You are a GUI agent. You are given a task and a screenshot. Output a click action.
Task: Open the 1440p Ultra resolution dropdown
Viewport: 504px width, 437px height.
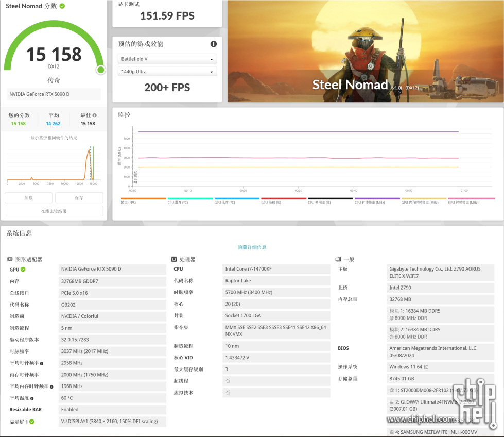(167, 72)
